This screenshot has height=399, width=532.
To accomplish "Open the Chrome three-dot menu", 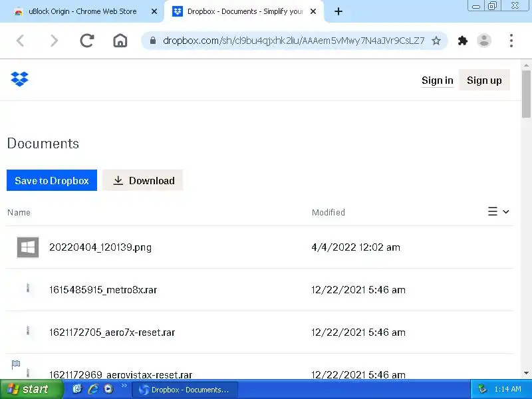I will 511,41.
